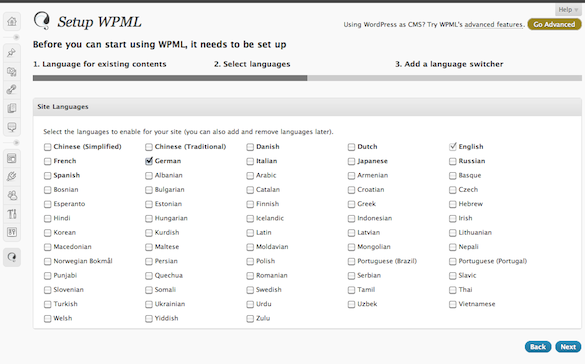The height and width of the screenshot is (364, 585).
Task: Click the Go Advanced button
Action: coord(554,24)
